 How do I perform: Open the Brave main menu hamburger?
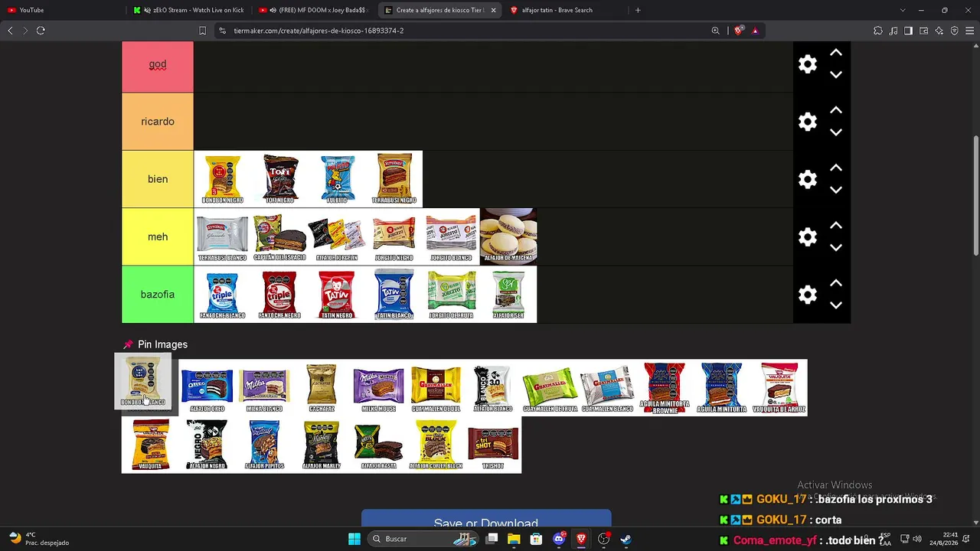click(x=969, y=31)
